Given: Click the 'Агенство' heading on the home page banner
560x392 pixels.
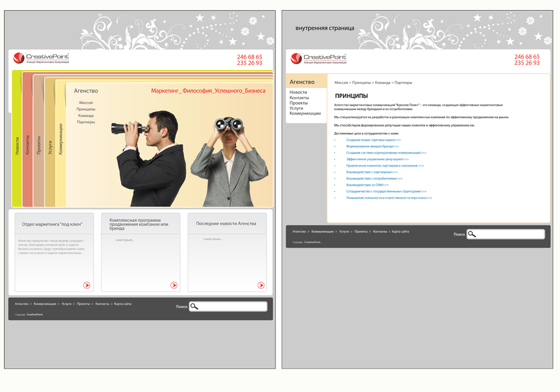Looking at the screenshot, I should (86, 91).
